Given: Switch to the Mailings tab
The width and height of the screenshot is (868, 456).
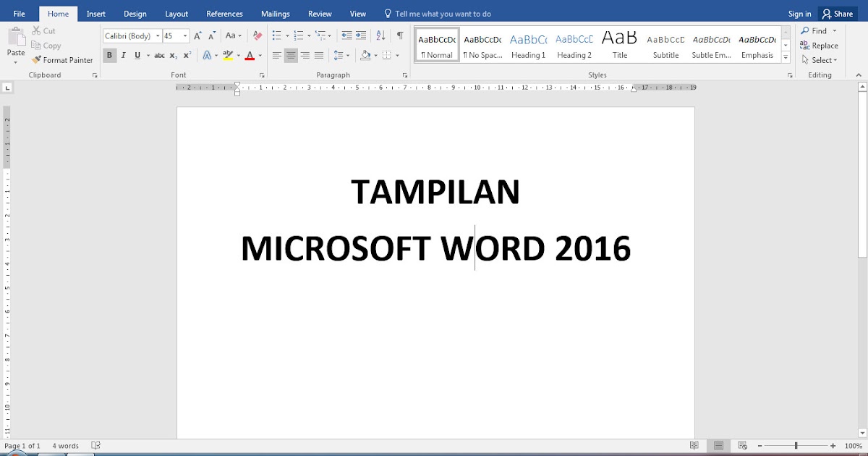Looking at the screenshot, I should [x=276, y=14].
